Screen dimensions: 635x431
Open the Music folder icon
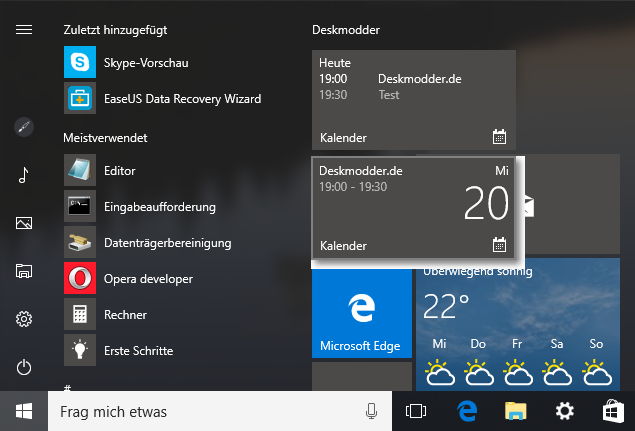pyautogui.click(x=24, y=175)
